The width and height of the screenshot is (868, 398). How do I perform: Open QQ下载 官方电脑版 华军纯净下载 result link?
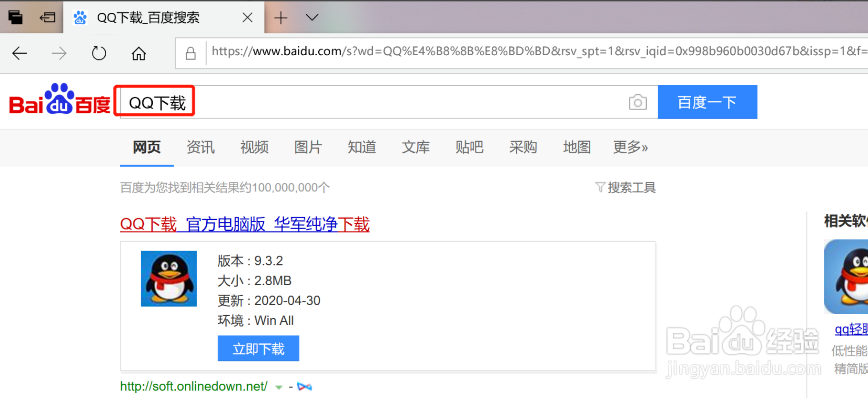[245, 224]
